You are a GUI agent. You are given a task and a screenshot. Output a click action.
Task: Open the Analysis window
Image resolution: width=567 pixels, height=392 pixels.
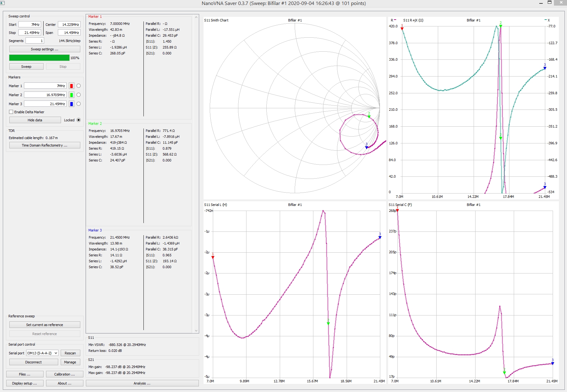(x=142, y=383)
